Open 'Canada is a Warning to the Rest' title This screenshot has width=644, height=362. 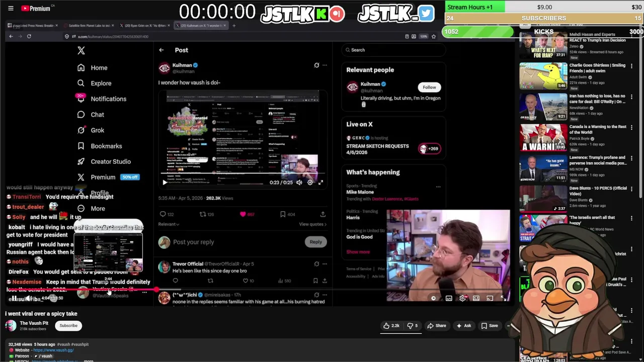[x=598, y=129]
